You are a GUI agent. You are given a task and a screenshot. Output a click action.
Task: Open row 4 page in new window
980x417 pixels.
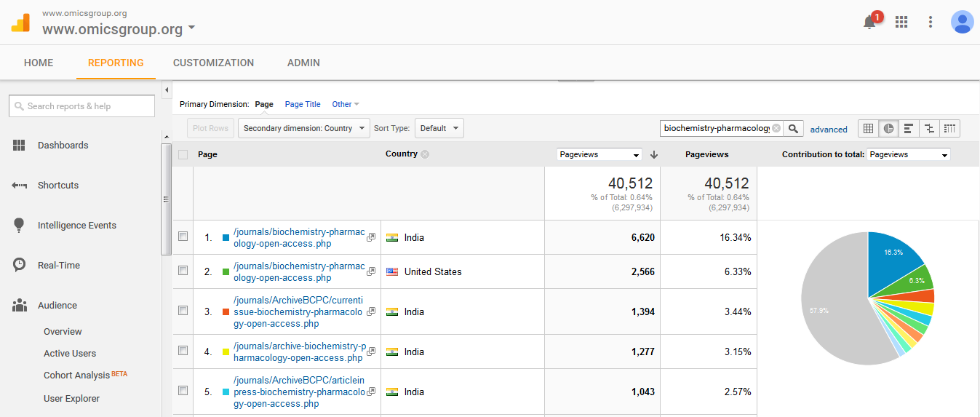click(x=371, y=352)
